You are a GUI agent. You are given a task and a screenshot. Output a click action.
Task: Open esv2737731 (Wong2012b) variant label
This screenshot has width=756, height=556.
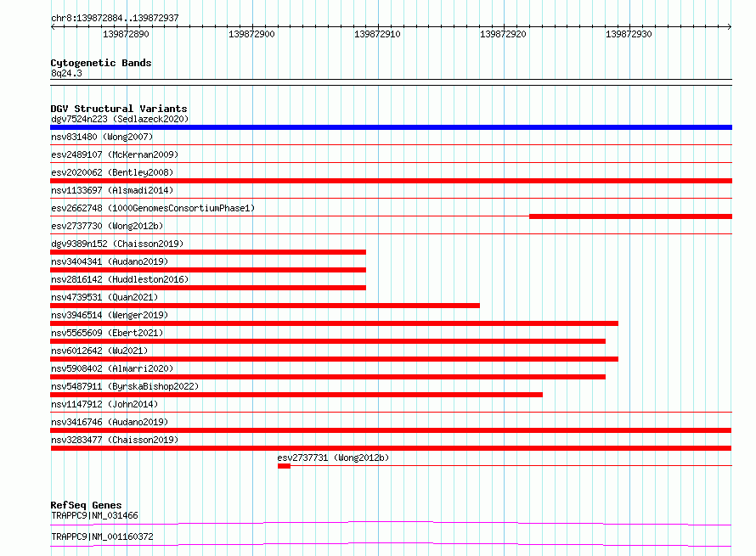[x=333, y=458]
